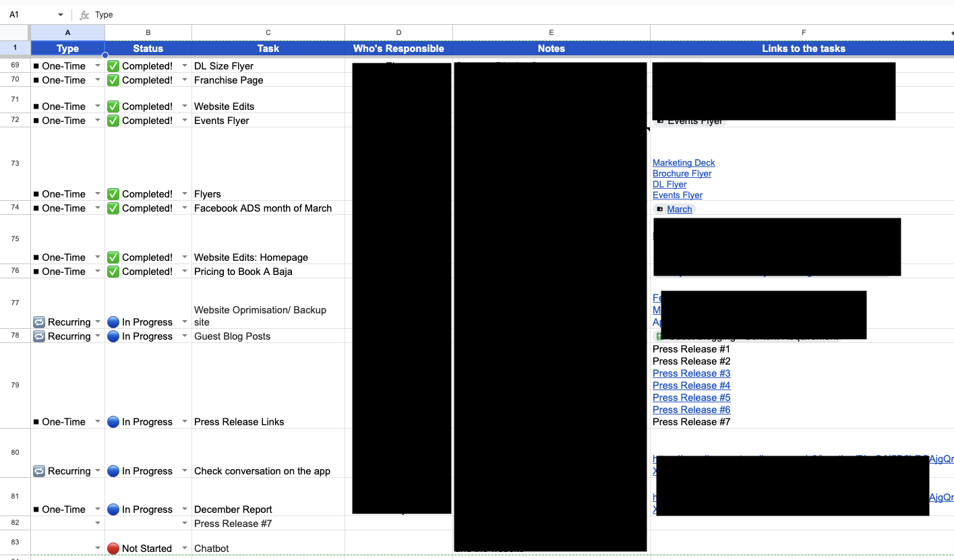This screenshot has height=560, width=954.
Task: Open the Brochure Flyer link
Action: click(682, 173)
